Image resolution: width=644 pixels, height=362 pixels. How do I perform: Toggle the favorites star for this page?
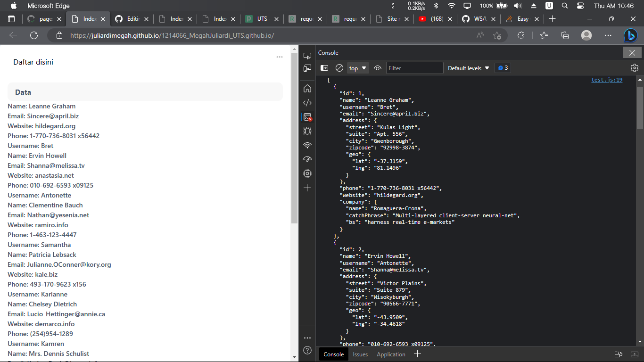pos(497,35)
